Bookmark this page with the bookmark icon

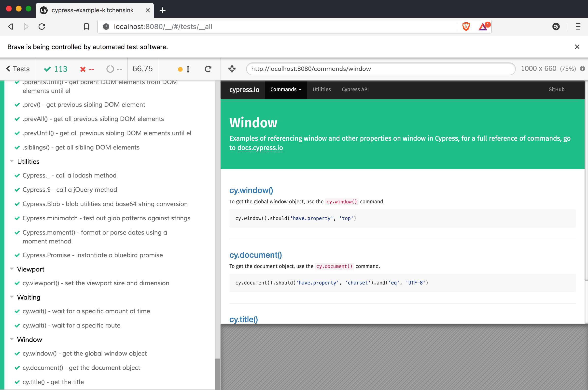click(x=86, y=27)
